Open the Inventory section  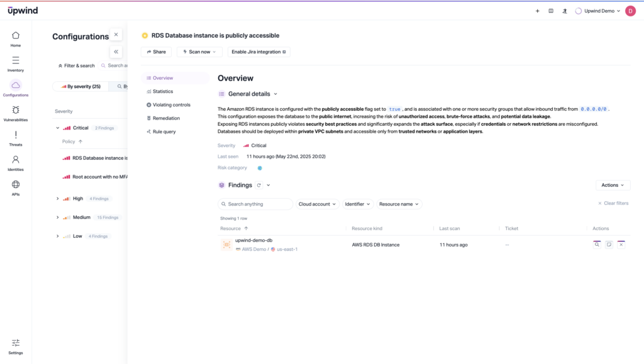pos(16,64)
